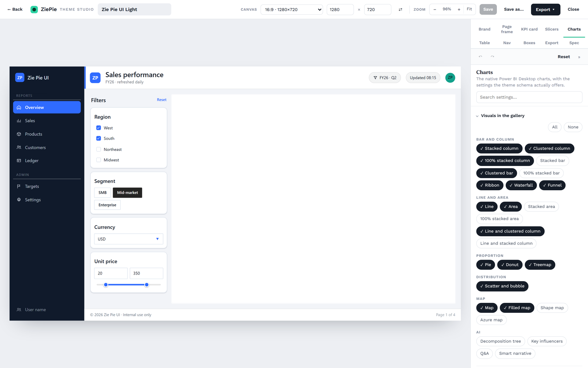Screen dimensions: 588x368
Task: Click the Back button
Action: (x=15, y=10)
